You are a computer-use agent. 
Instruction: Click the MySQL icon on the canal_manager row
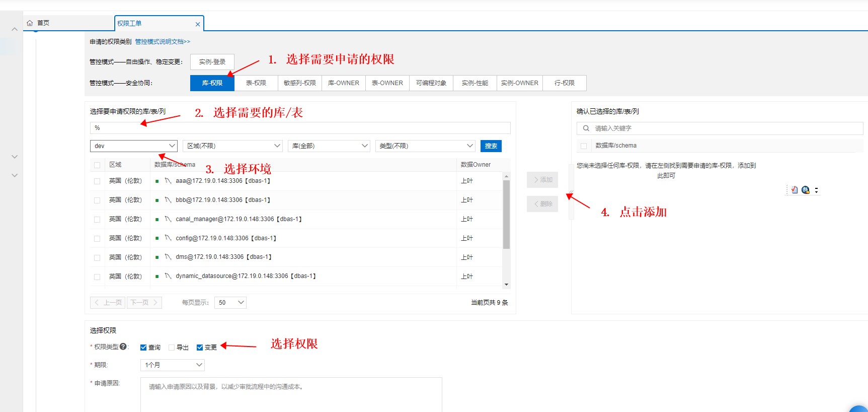168,219
